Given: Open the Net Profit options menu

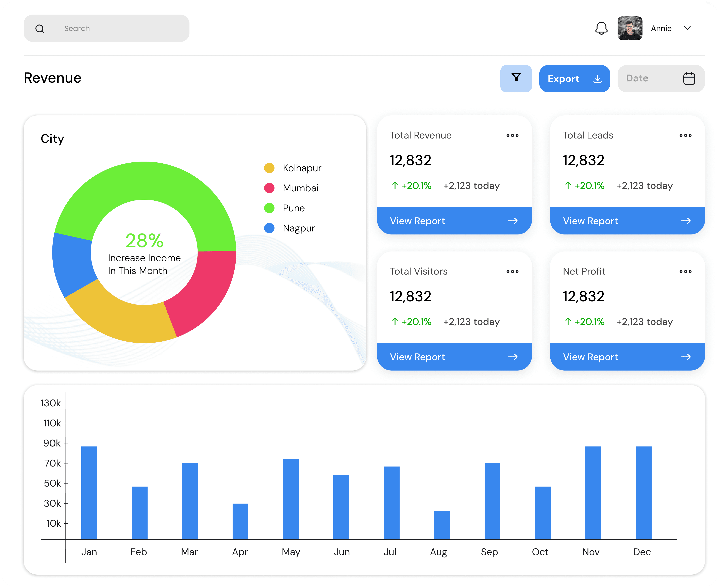Looking at the screenshot, I should (685, 271).
